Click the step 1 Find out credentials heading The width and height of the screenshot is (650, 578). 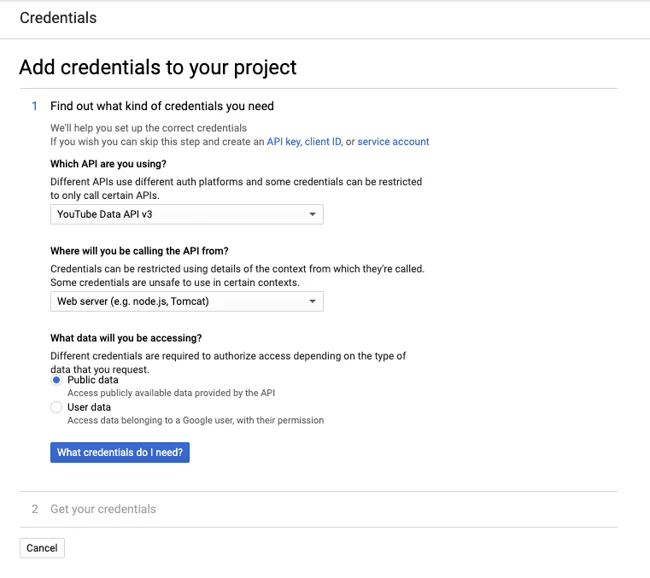coord(162,106)
